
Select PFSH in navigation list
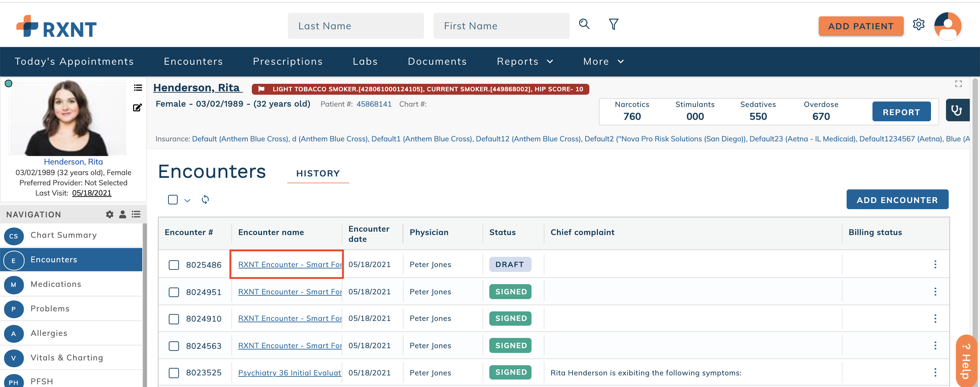tap(71, 381)
